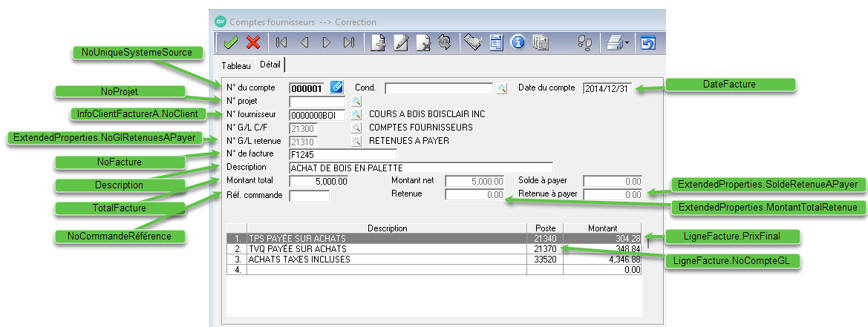Click the N° de facture input field

(342, 154)
